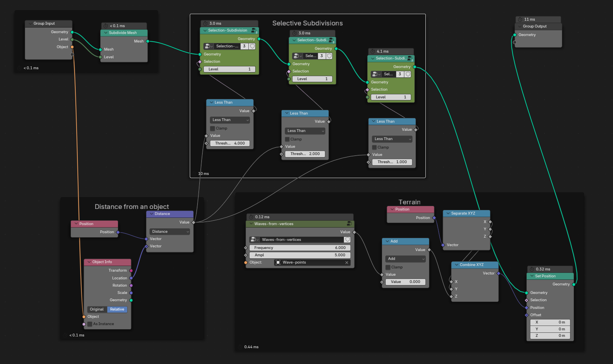Click the node group icon in Waves-from-vertices header

(349, 224)
